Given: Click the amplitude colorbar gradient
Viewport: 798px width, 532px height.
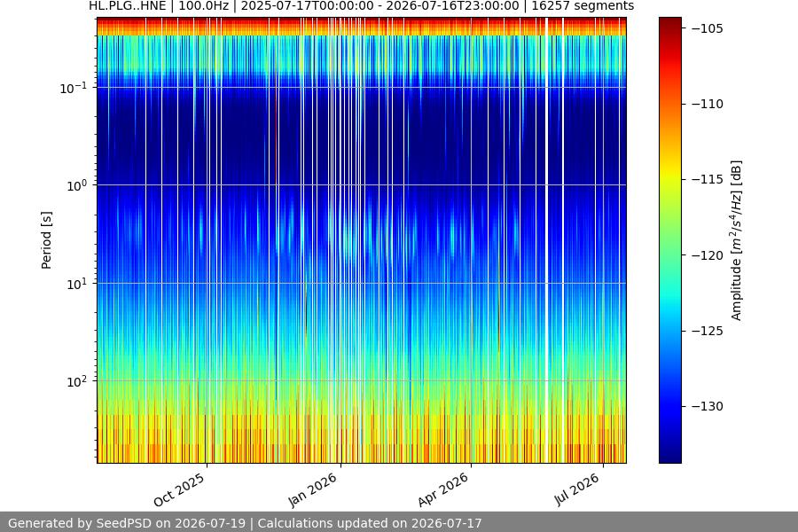Looking at the screenshot, I should point(669,240).
